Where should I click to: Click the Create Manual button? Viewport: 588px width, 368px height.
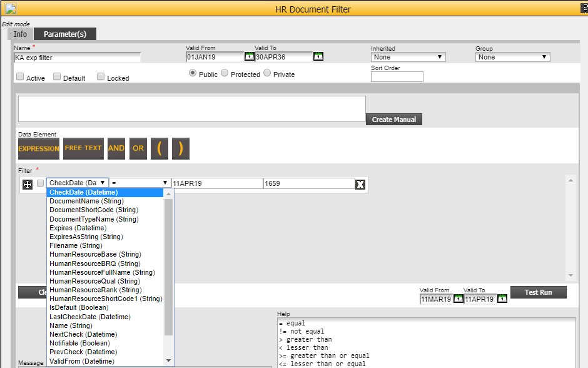[393, 119]
